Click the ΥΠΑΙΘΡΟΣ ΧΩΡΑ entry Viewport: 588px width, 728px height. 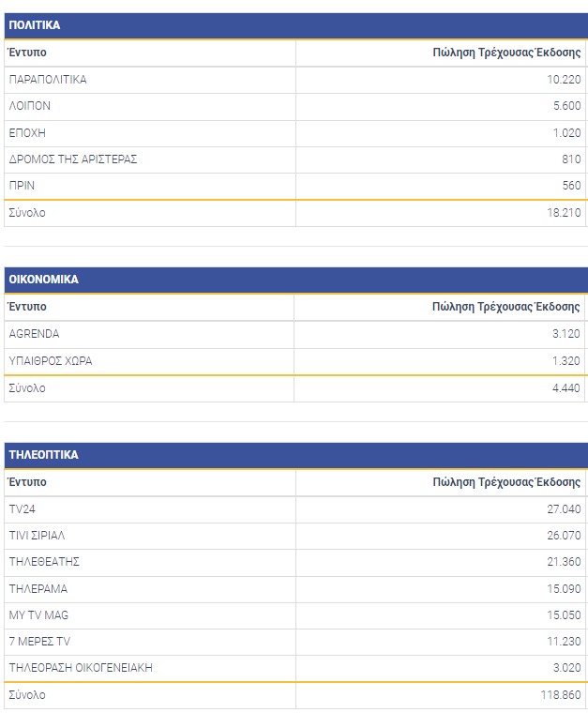tap(51, 361)
